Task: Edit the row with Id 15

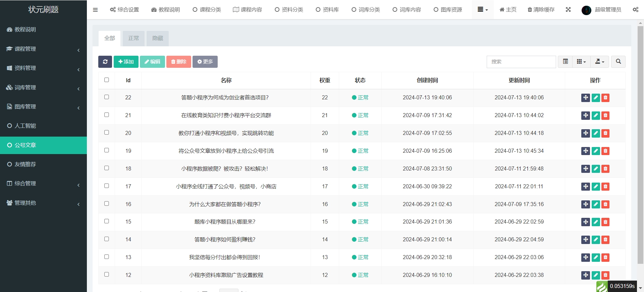Action: pyautogui.click(x=596, y=222)
